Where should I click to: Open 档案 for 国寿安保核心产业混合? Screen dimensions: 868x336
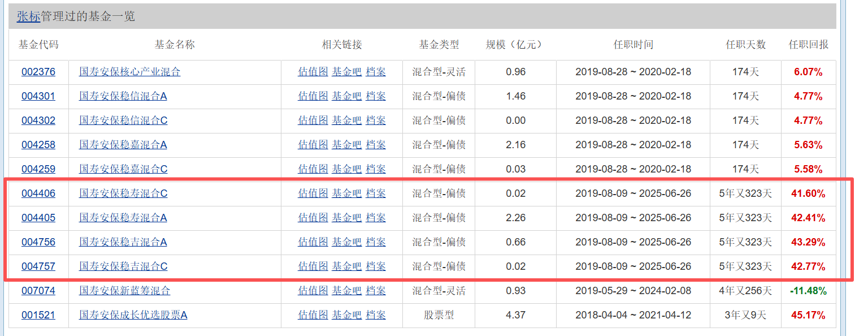click(376, 72)
